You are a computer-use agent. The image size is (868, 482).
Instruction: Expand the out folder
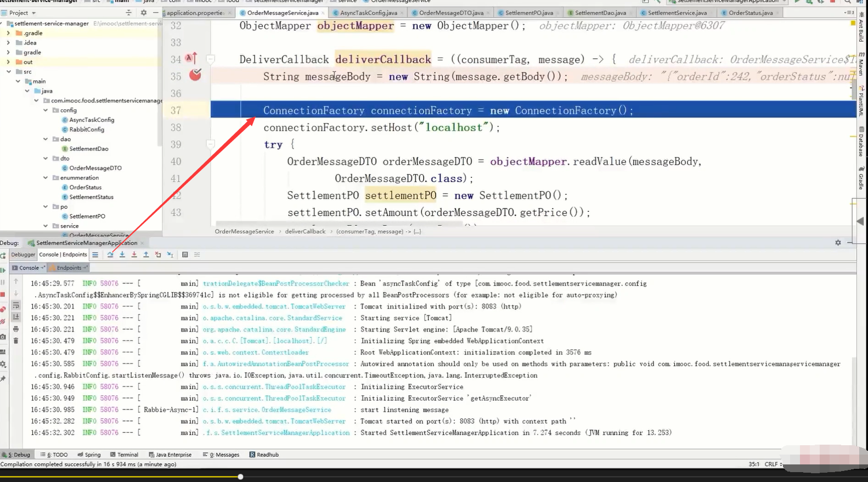8,62
